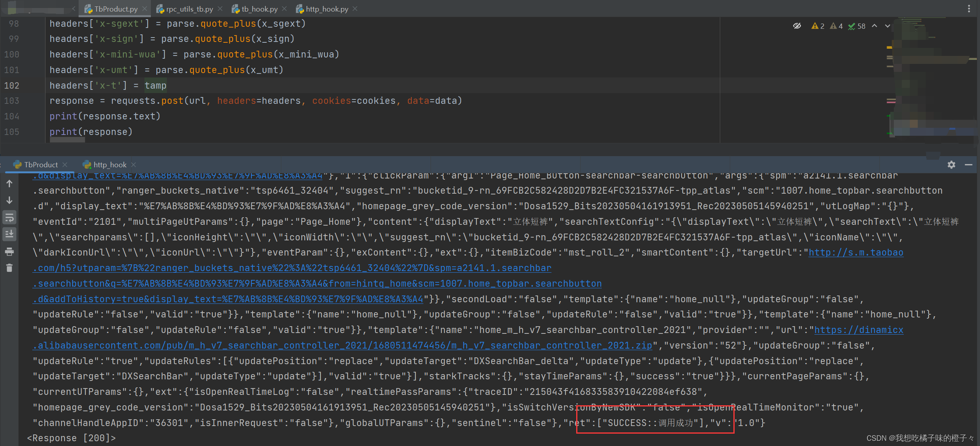This screenshot has width=980, height=446.
Task: Click 'requests.post' call on line 103
Action: 147,101
